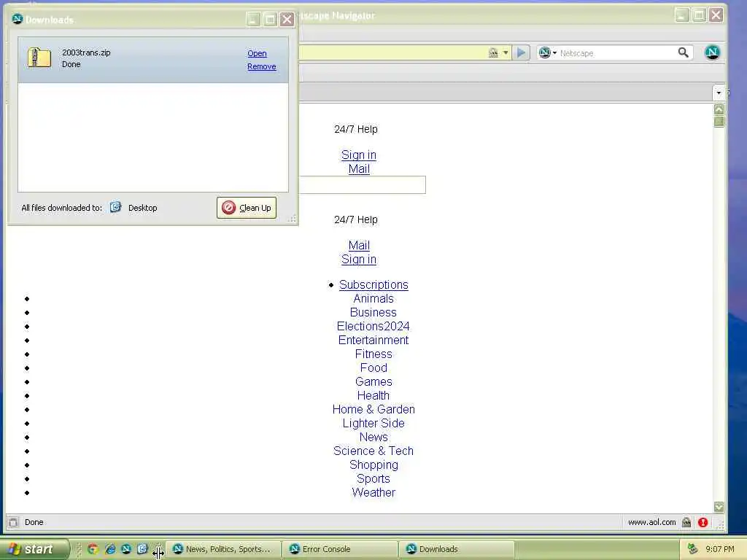
Task: Open the search engine selector dropdown
Action: tap(547, 52)
